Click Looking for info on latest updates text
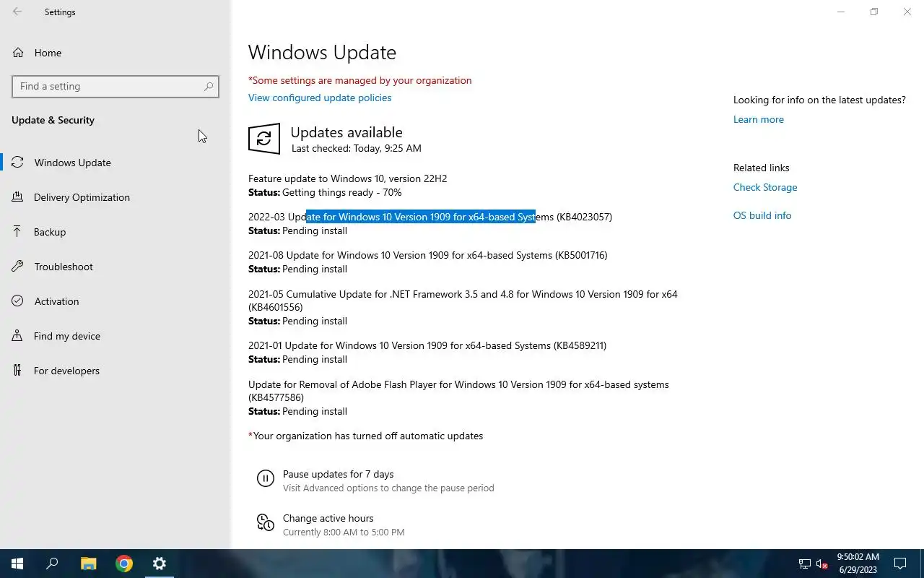This screenshot has width=924, height=578. [819, 100]
